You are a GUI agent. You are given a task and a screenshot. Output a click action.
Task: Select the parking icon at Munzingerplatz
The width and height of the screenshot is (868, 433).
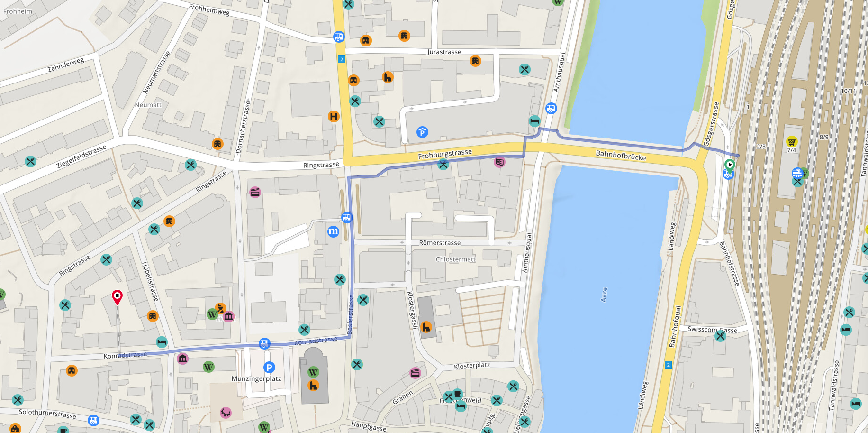[x=269, y=367]
